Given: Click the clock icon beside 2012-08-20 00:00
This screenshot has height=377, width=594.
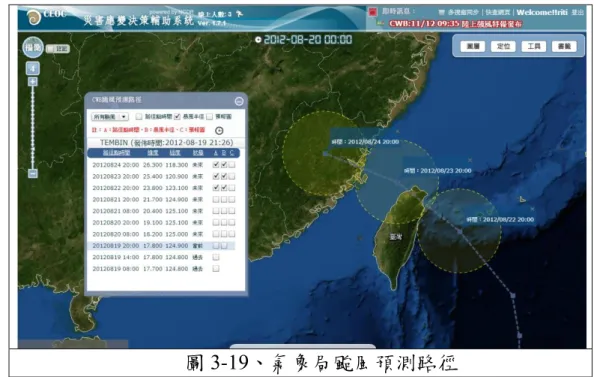Looking at the screenshot, I should coord(258,39).
